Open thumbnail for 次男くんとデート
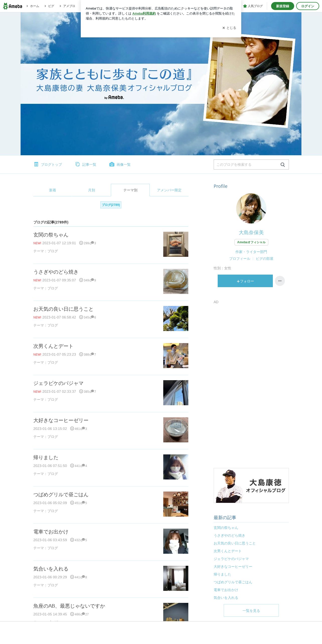The image size is (322, 644). 176,356
